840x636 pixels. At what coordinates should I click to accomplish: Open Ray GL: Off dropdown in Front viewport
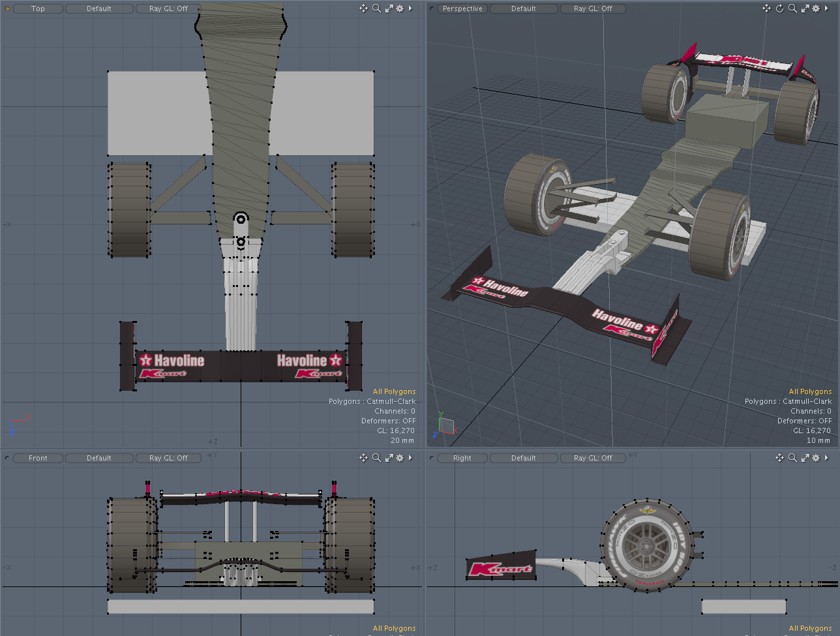pos(168,458)
